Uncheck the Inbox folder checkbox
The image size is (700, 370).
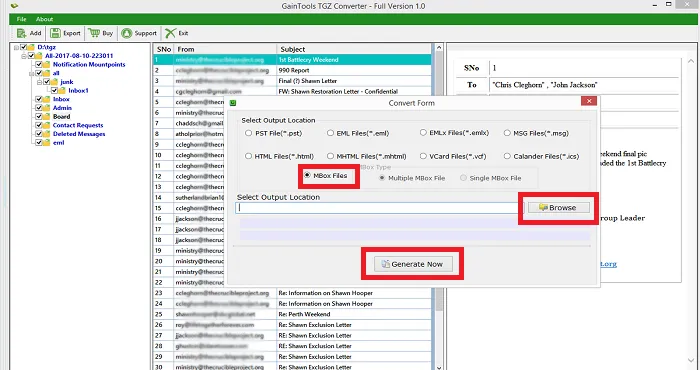[x=39, y=100]
